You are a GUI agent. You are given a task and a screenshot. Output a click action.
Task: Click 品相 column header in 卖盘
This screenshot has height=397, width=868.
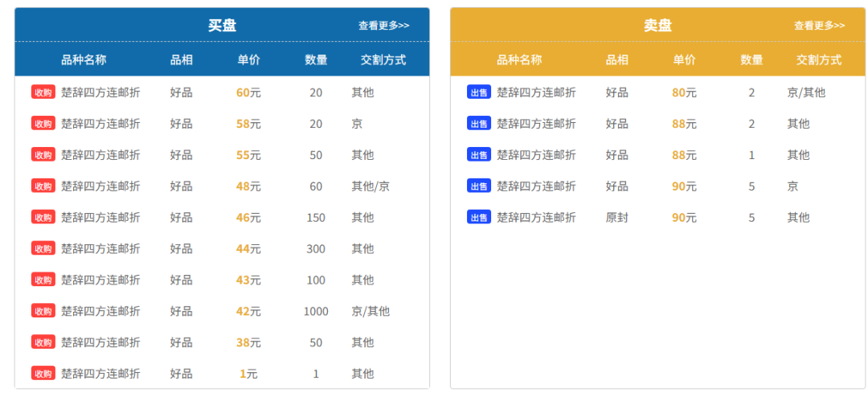617,59
